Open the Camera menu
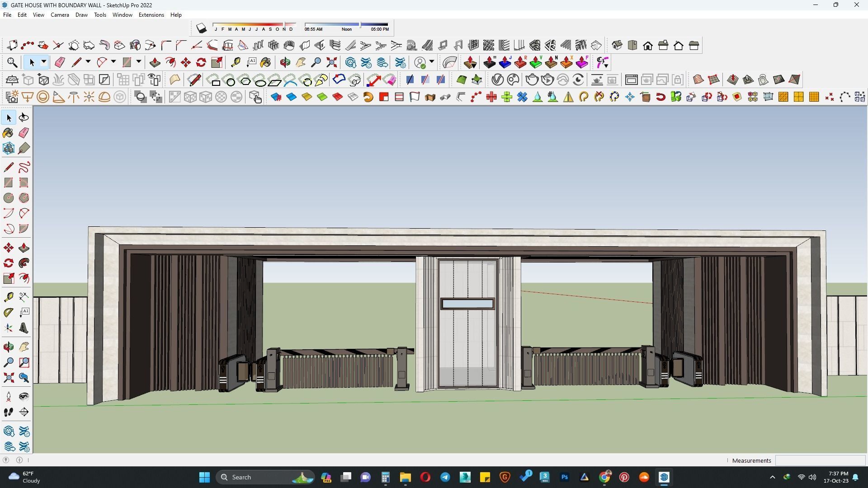868x488 pixels. [x=60, y=15]
